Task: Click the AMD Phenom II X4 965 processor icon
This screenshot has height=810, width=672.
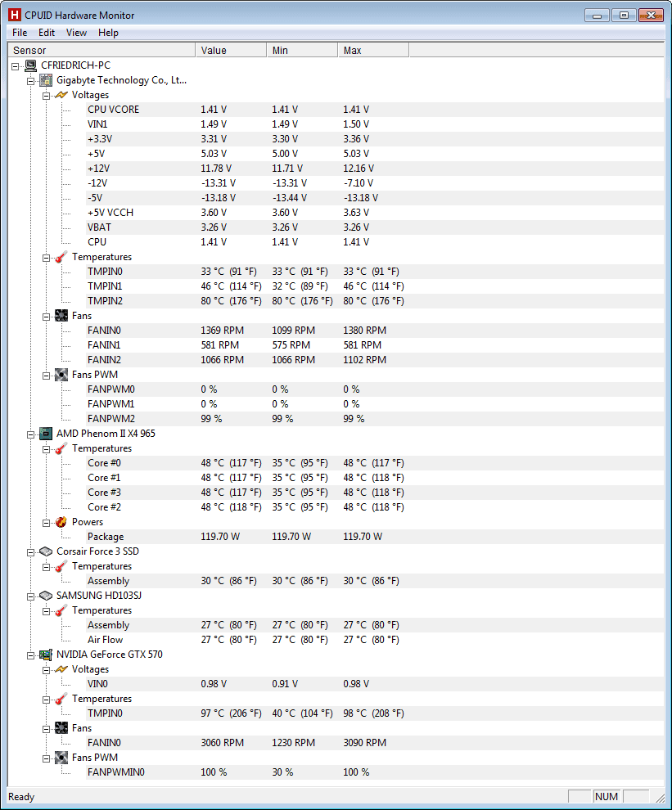Action: point(47,434)
